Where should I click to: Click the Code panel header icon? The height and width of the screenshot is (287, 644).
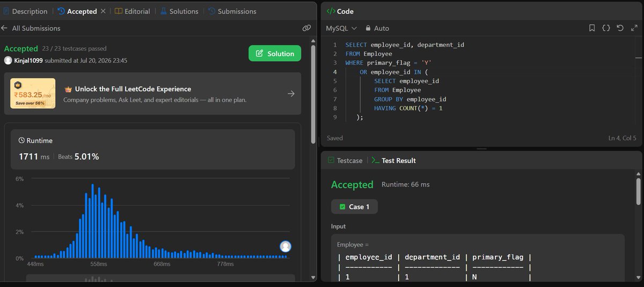[331, 11]
